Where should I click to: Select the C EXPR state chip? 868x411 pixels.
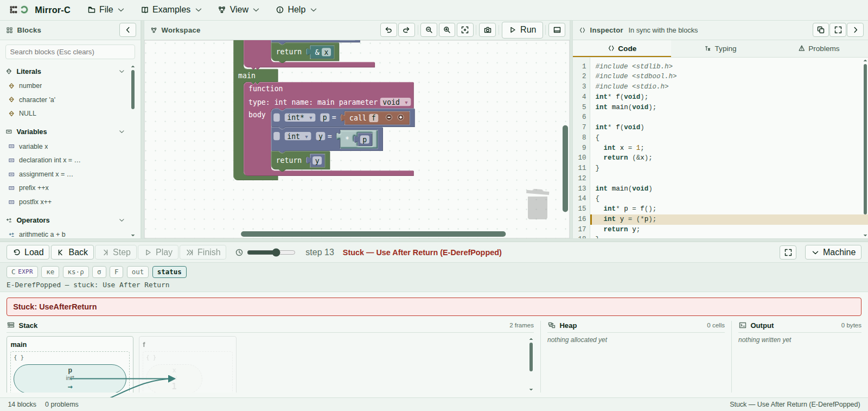click(22, 272)
